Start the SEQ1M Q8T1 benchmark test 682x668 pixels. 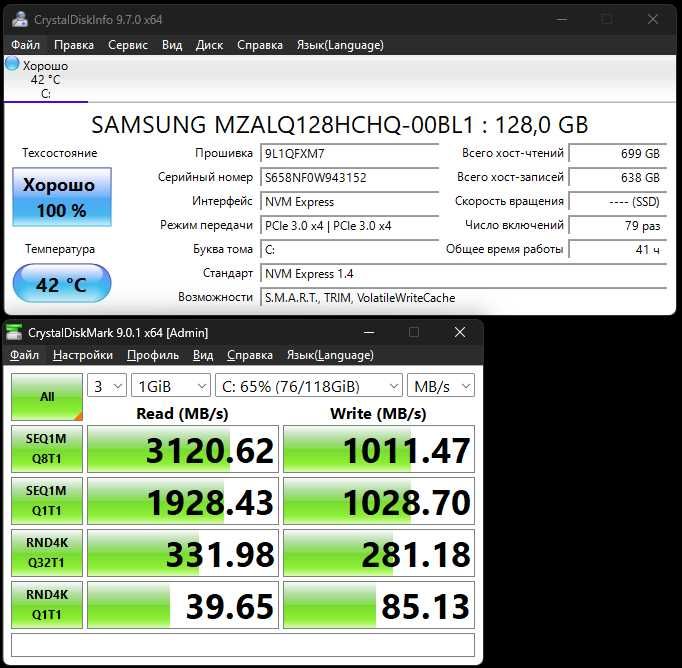47,449
